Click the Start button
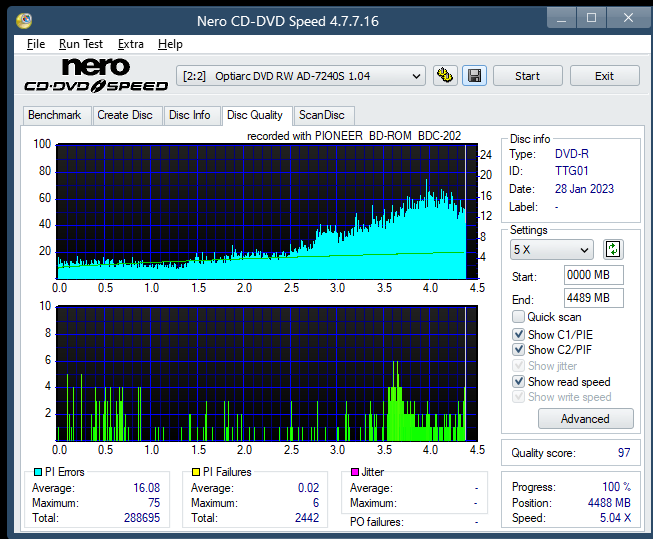The height and width of the screenshot is (539, 653). click(x=528, y=76)
